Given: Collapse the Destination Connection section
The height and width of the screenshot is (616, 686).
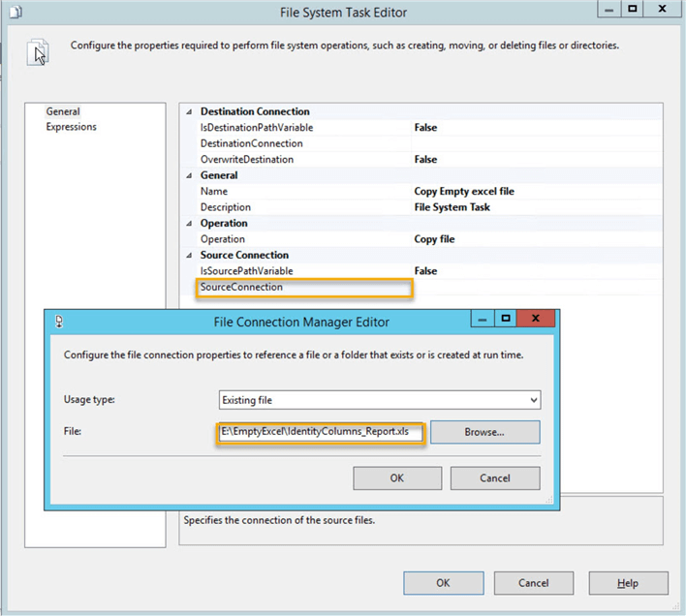Looking at the screenshot, I should [189, 112].
